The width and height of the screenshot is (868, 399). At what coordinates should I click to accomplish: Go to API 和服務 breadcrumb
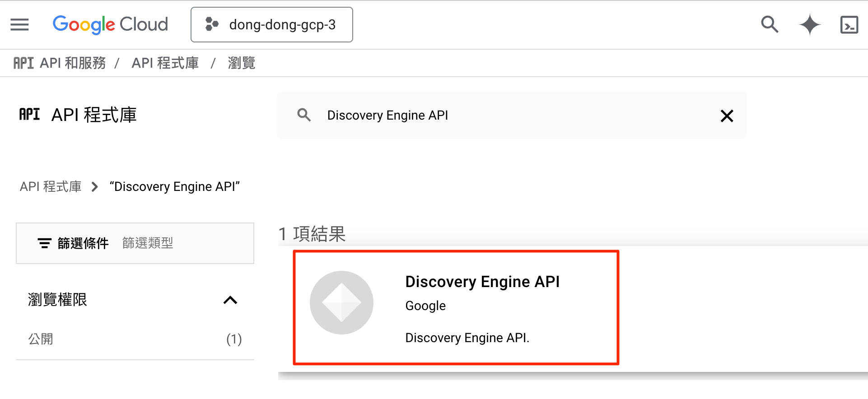click(x=73, y=63)
